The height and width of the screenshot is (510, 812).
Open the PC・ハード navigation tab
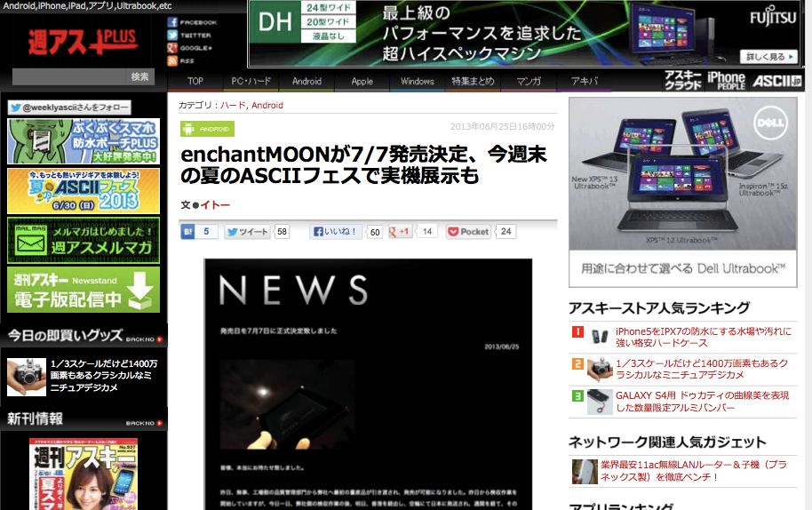[x=251, y=81]
